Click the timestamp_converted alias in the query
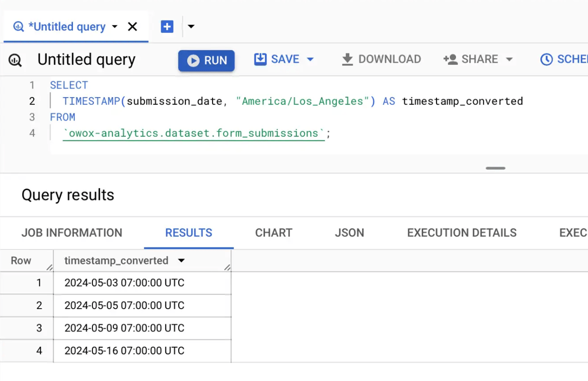Screen dimensions: 588x381 click(x=462, y=101)
